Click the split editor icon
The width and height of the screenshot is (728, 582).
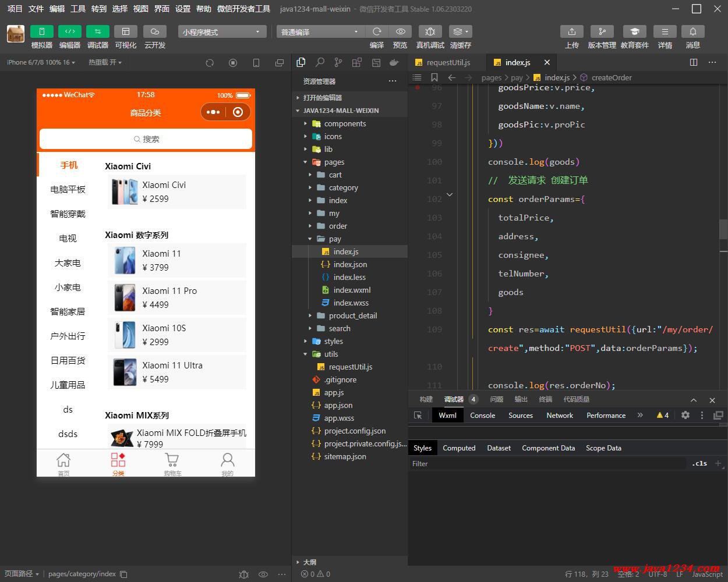694,62
